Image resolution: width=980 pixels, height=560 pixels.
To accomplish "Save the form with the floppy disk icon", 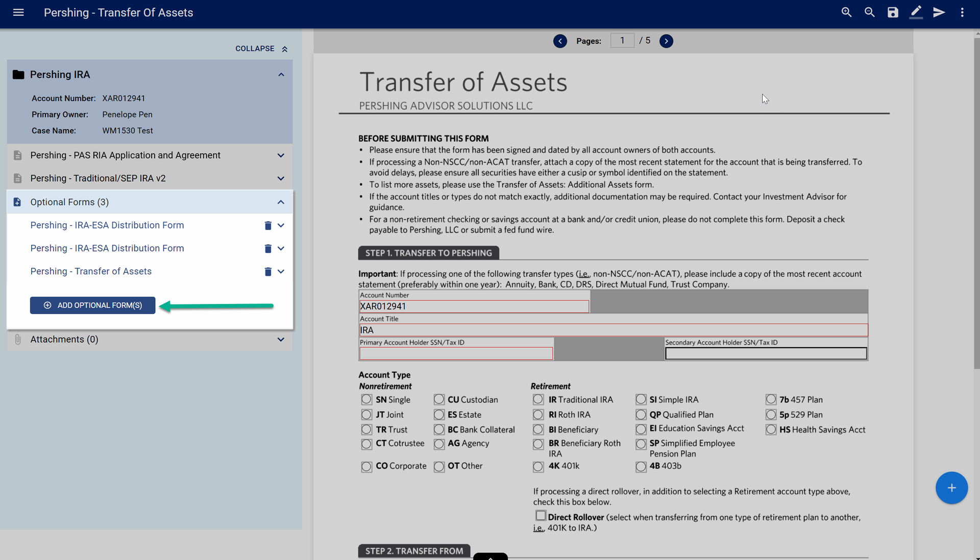I will pos(893,12).
